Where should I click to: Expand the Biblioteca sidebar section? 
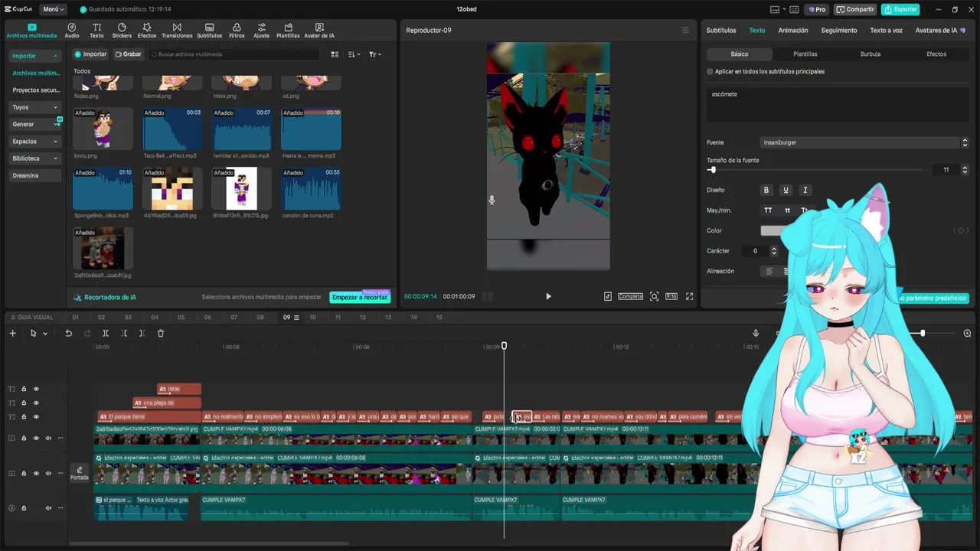pos(34,158)
